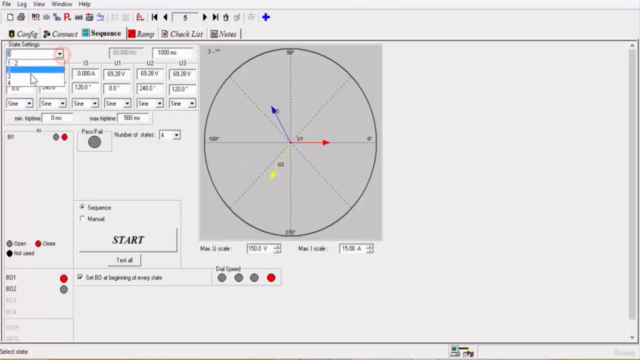This screenshot has height=360, width=640.
Task: Open the View menu
Action: coord(39,4)
